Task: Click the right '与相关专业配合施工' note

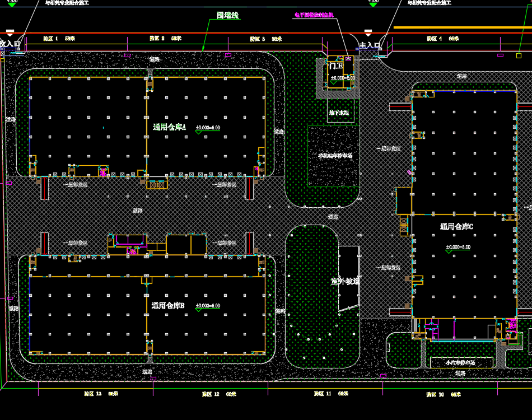Action: (430, 3)
